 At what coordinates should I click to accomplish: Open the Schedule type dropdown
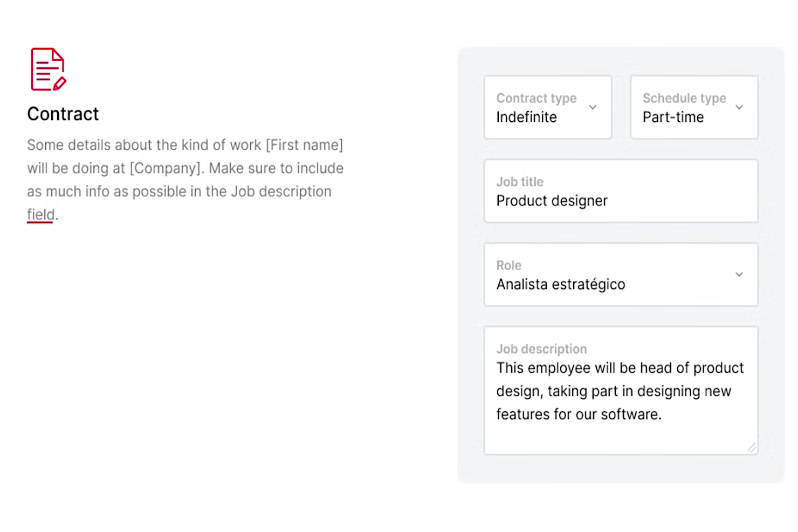[694, 107]
